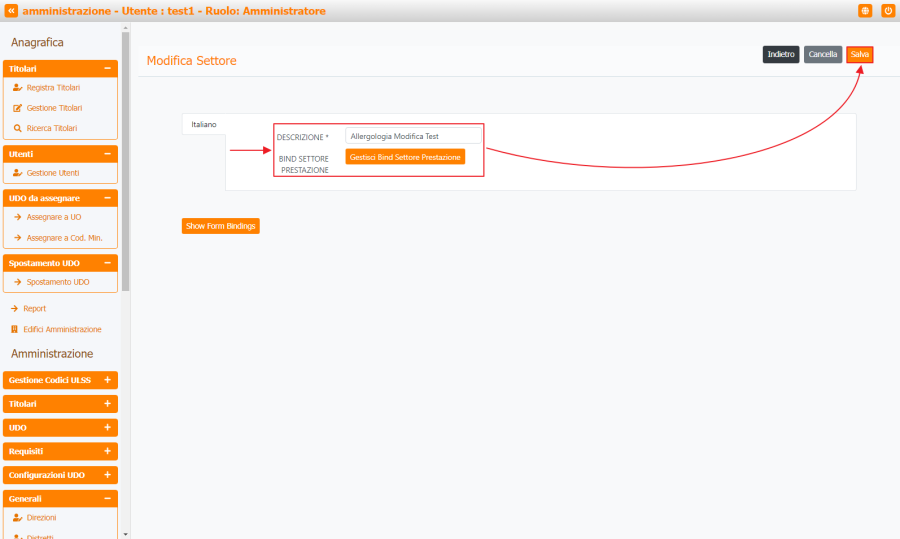The image size is (900, 539).
Task: Click the globe language icon
Action: pos(865,10)
